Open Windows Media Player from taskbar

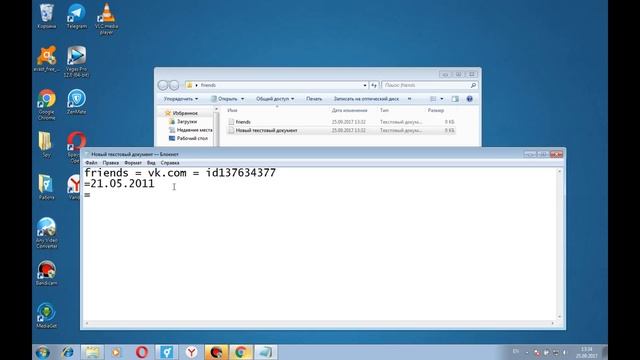tap(117, 352)
